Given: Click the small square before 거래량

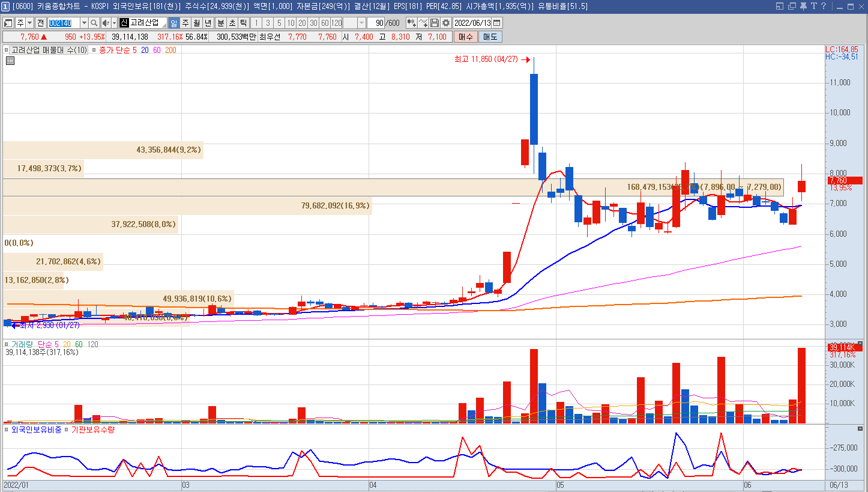Looking at the screenshot, I should (7, 344).
